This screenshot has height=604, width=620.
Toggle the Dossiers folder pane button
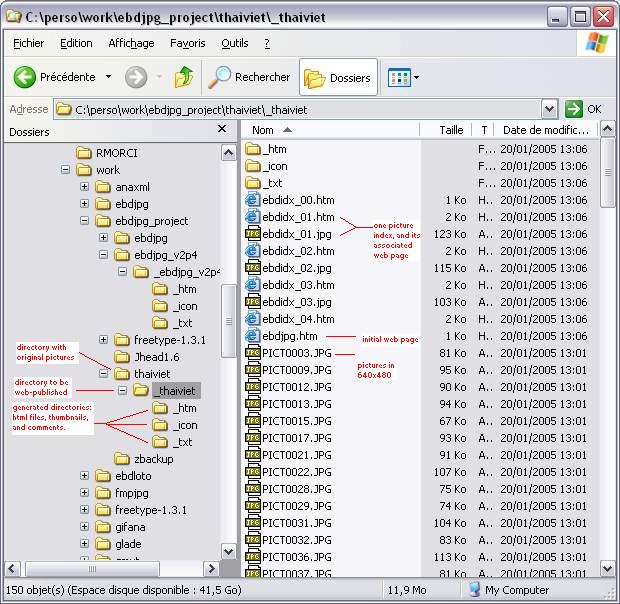click(338, 77)
